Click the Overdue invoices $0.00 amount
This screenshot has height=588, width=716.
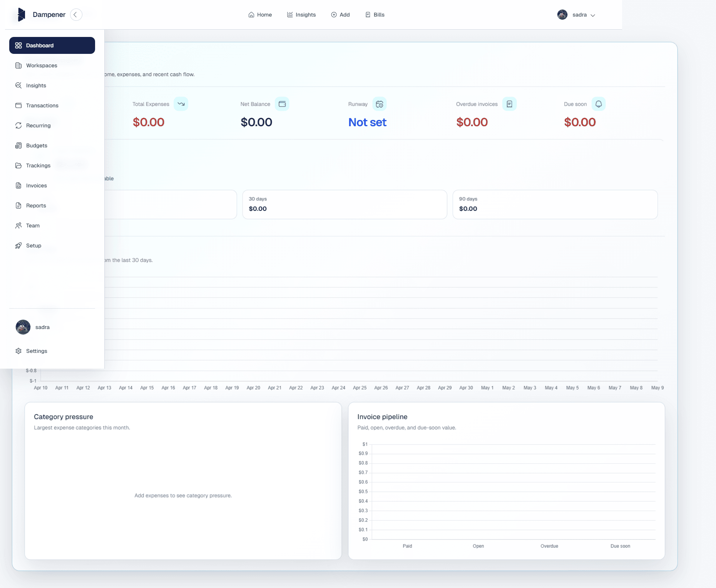[x=472, y=122]
